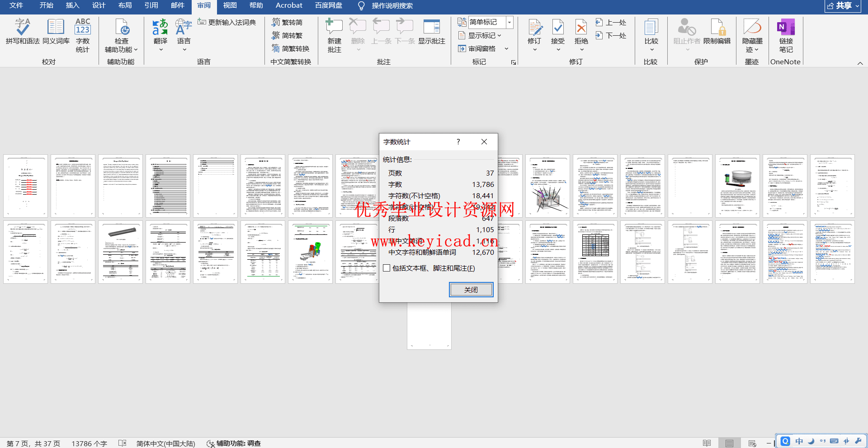Click 第 7 页, 共 37 页 page indicator
This screenshot has width=868, height=448.
33,443
